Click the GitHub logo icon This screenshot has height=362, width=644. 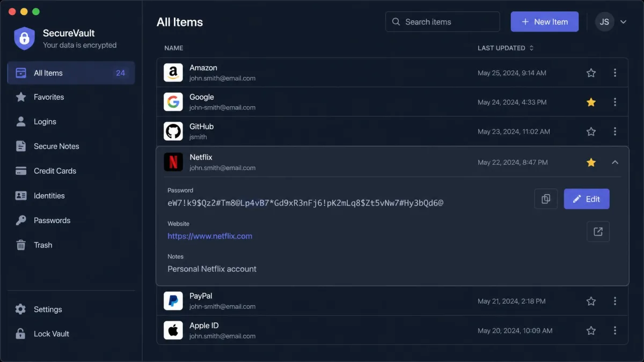tap(173, 131)
